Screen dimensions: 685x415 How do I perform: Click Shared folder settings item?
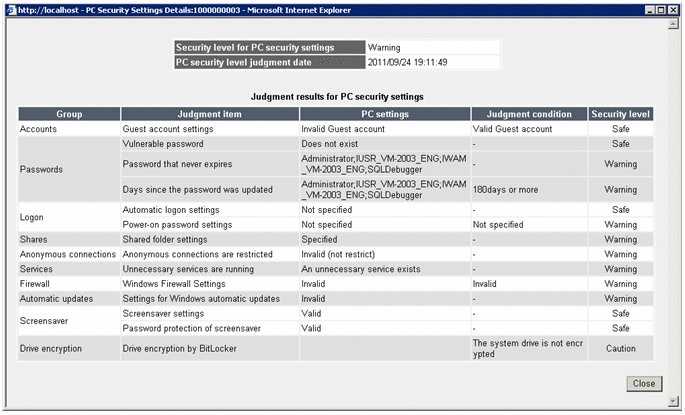click(x=210, y=239)
